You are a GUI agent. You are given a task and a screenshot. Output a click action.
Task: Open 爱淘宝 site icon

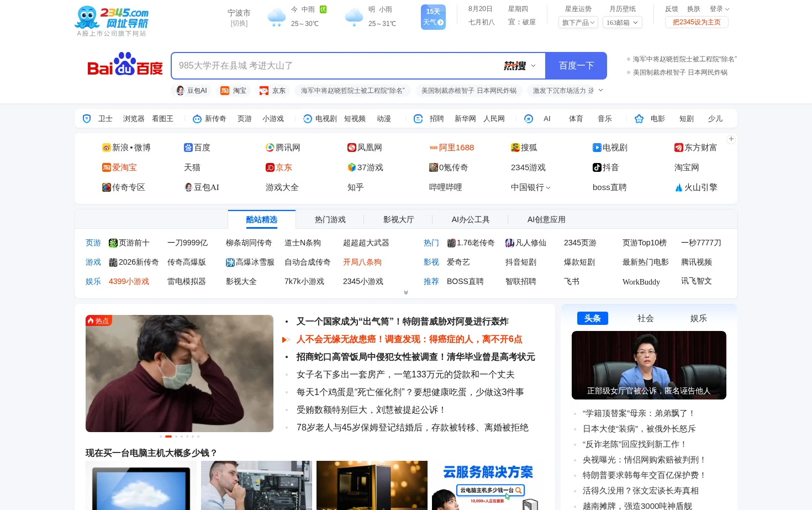click(x=107, y=167)
